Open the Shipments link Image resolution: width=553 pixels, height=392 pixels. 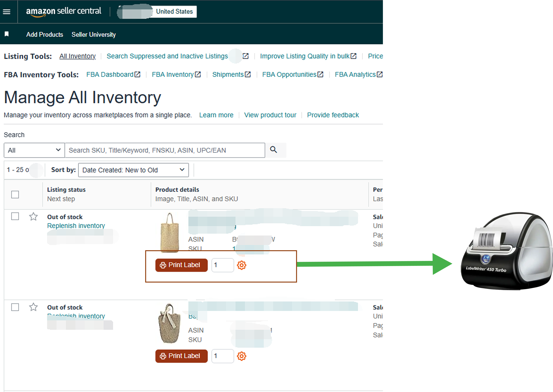(x=228, y=74)
